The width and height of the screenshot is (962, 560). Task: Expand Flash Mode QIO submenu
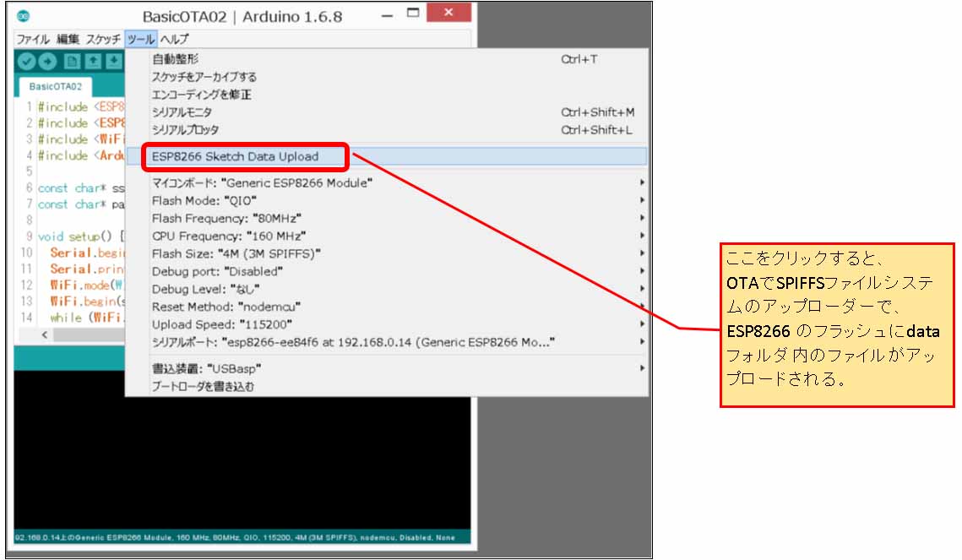387,200
